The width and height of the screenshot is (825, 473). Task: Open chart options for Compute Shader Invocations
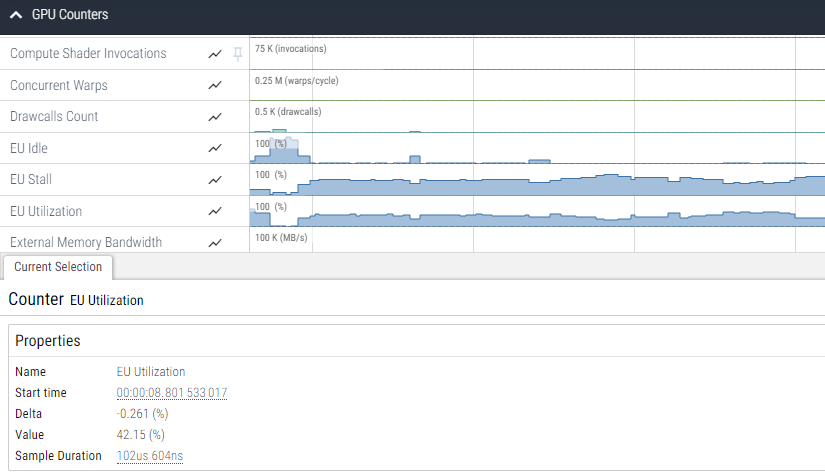(215, 54)
